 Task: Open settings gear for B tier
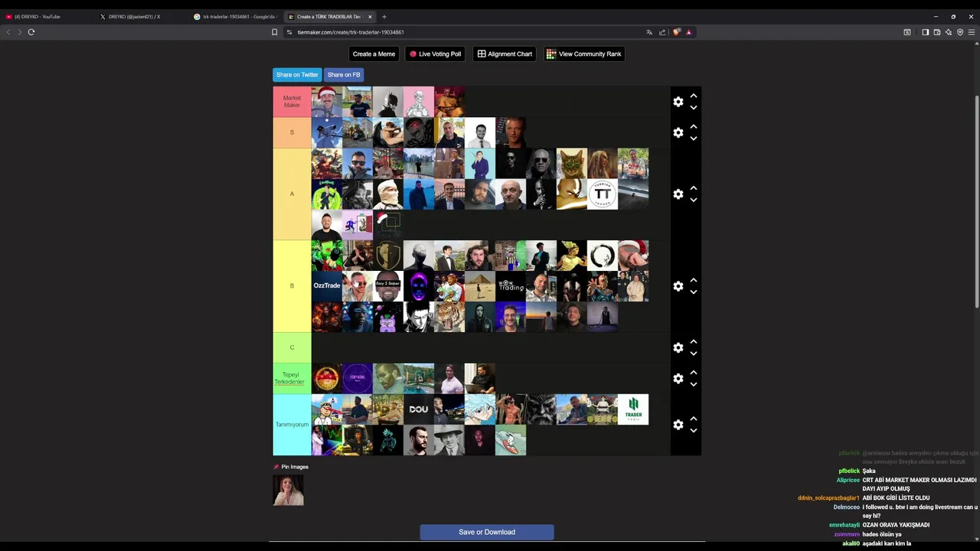[x=678, y=286]
